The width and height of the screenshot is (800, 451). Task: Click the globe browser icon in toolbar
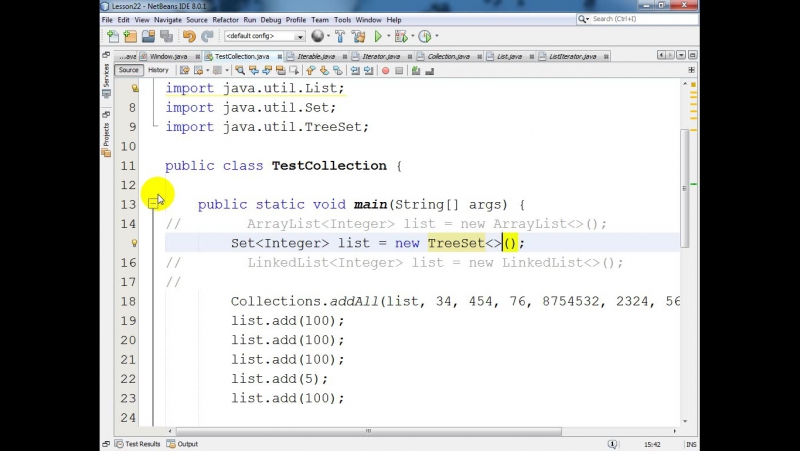point(317,36)
